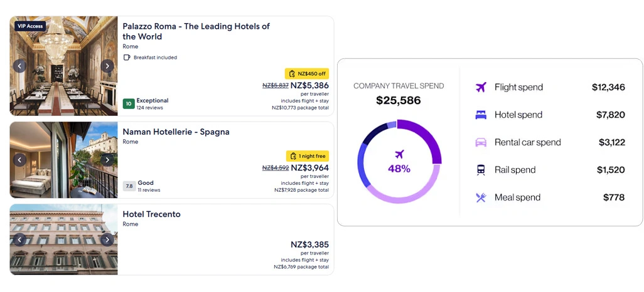Click the airplane icon inside the donut chart

click(399, 154)
